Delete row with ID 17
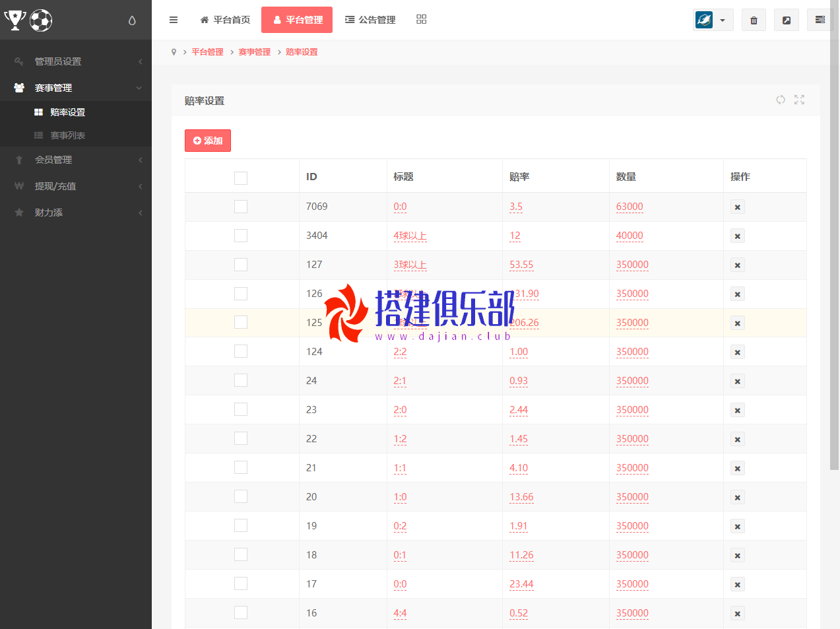 (x=738, y=585)
